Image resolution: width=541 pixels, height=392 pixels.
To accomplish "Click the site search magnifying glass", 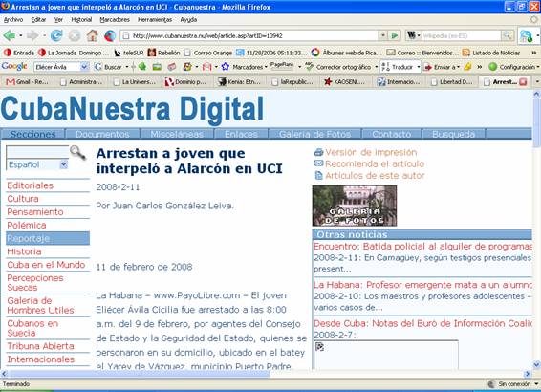I will point(77,153).
